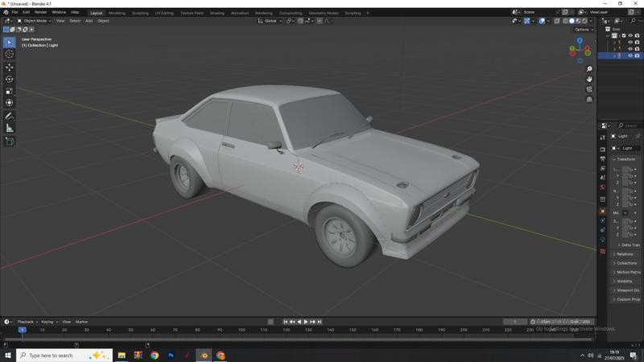Open Blender from the Windows taskbar
644x362 pixels.
[x=204, y=356]
